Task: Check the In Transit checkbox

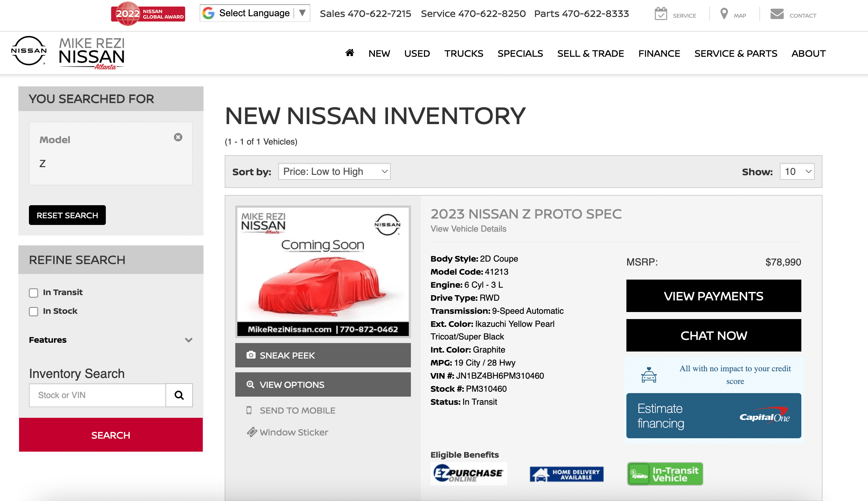Action: tap(34, 293)
